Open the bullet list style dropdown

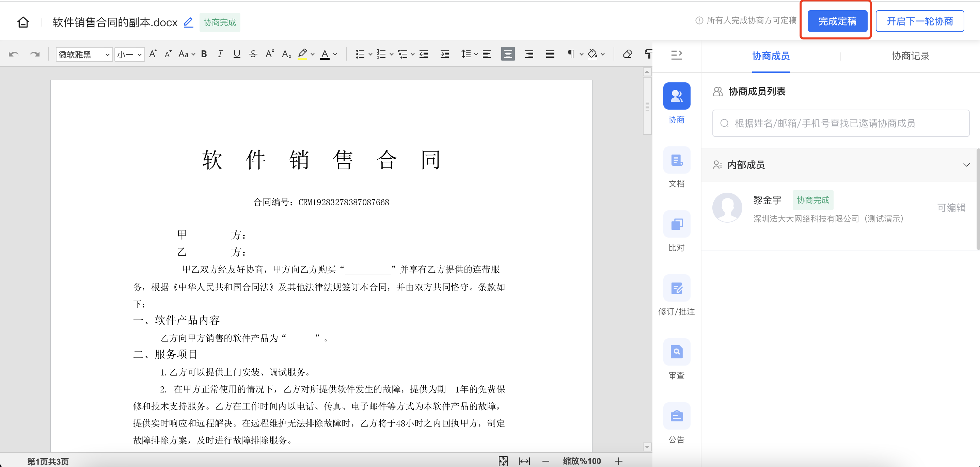(370, 54)
